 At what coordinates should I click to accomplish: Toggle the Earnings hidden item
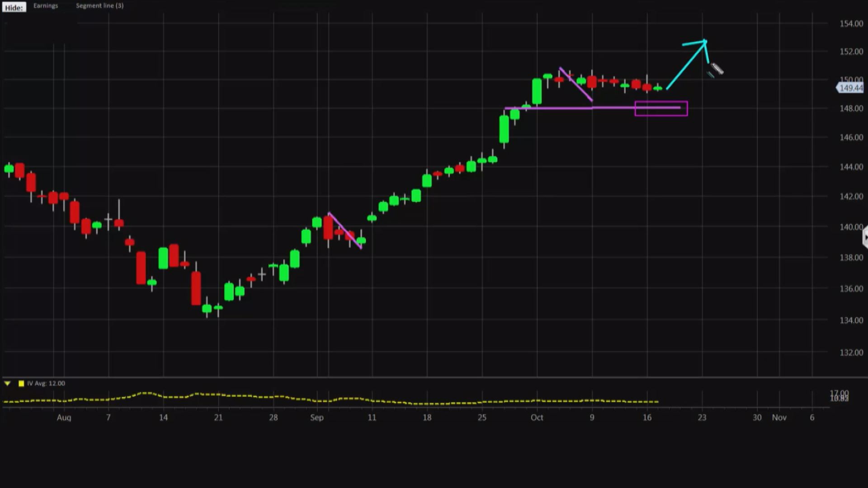[x=46, y=5]
